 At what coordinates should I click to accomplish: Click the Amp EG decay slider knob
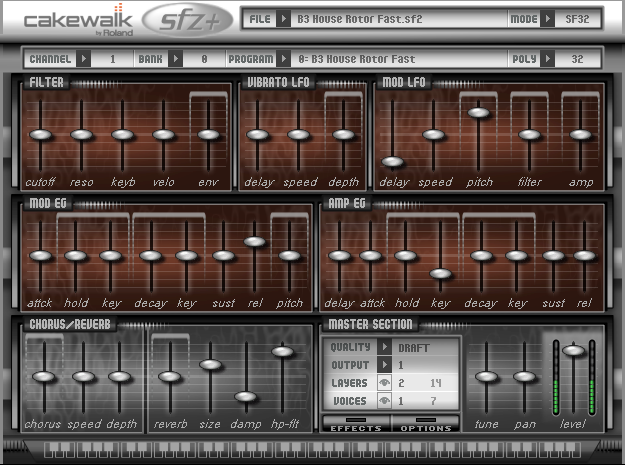click(482, 256)
